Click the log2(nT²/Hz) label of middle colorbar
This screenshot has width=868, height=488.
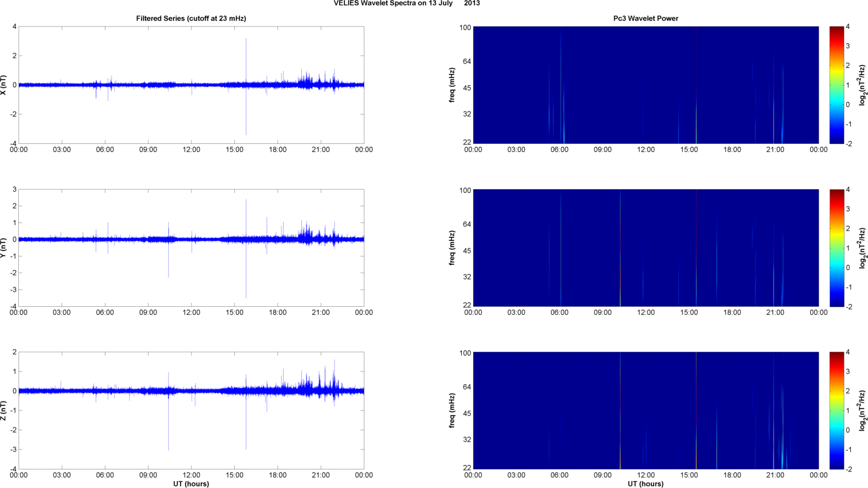pos(862,248)
